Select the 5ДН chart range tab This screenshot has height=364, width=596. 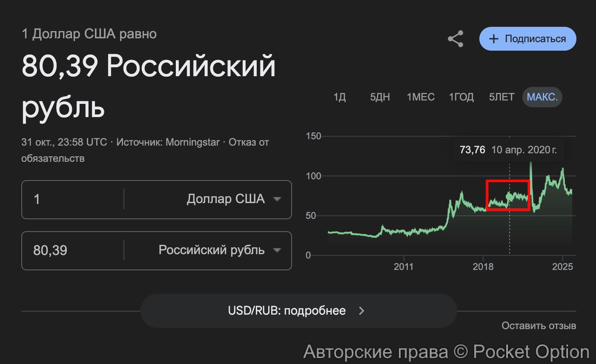(x=380, y=97)
